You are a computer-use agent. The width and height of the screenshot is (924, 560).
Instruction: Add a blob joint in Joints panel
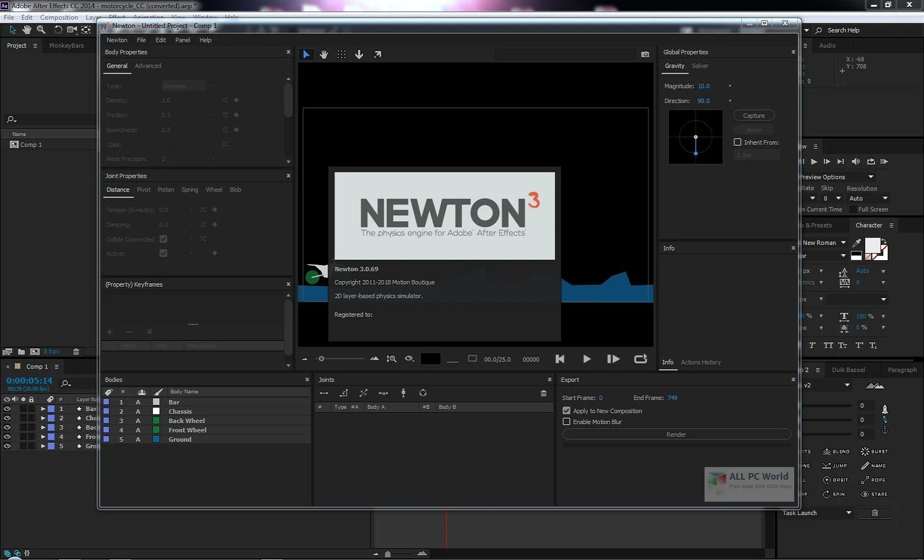(x=423, y=393)
